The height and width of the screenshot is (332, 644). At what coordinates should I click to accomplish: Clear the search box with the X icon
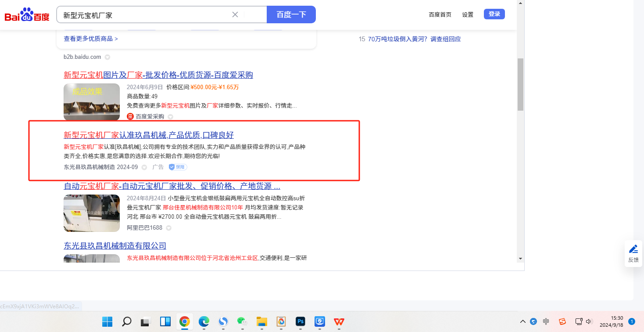coord(235,14)
